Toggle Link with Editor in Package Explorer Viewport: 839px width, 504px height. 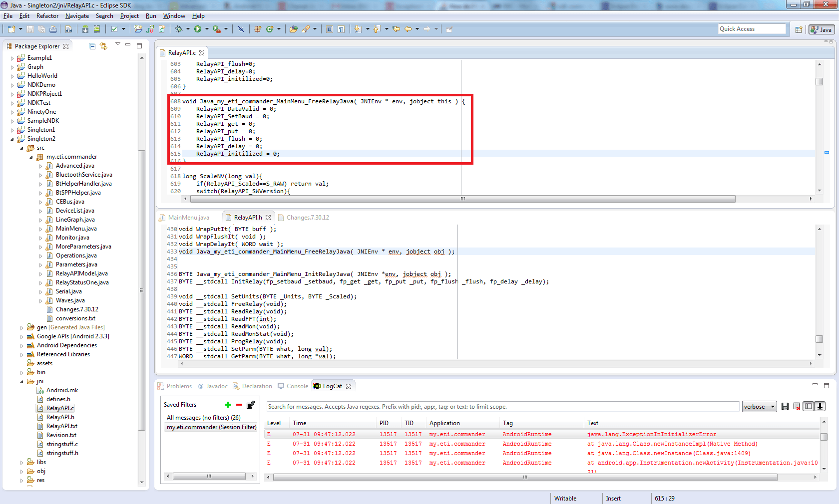[x=103, y=46]
